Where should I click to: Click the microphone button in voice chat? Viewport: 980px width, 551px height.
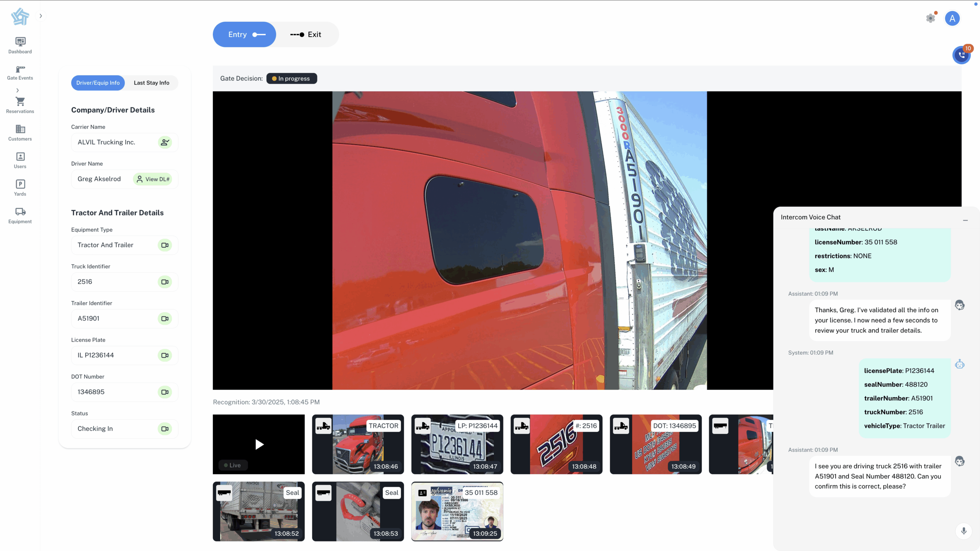tap(964, 531)
